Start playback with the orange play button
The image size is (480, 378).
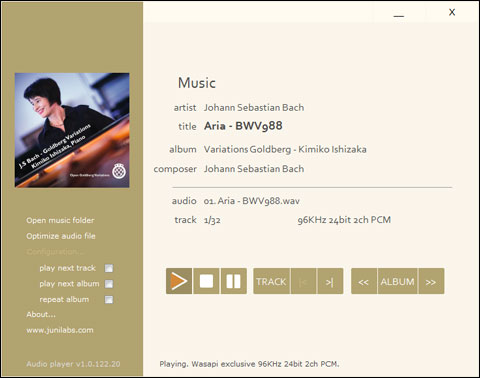[179, 281]
